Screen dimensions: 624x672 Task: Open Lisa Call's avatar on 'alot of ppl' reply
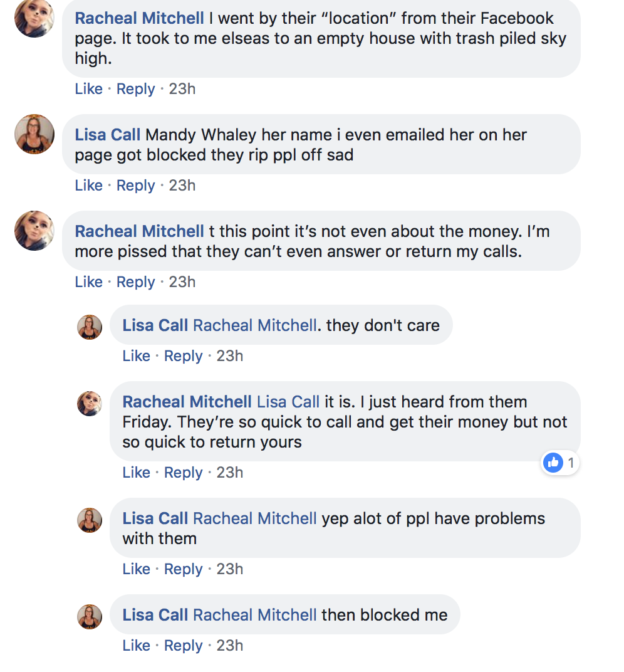pyautogui.click(x=90, y=520)
